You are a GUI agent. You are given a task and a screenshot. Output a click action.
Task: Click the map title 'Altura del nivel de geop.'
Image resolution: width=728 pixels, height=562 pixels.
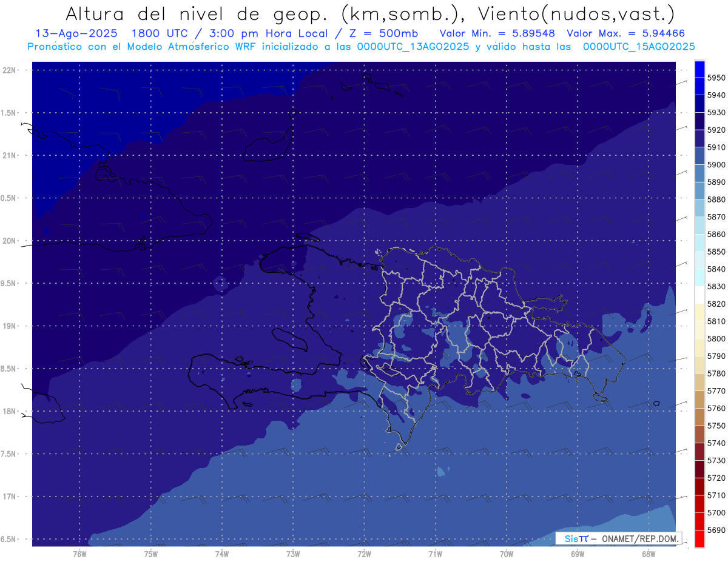pos(198,13)
